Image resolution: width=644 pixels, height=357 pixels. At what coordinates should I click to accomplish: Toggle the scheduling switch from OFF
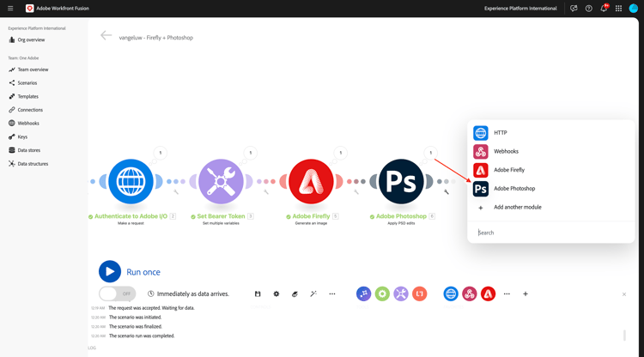tap(117, 293)
